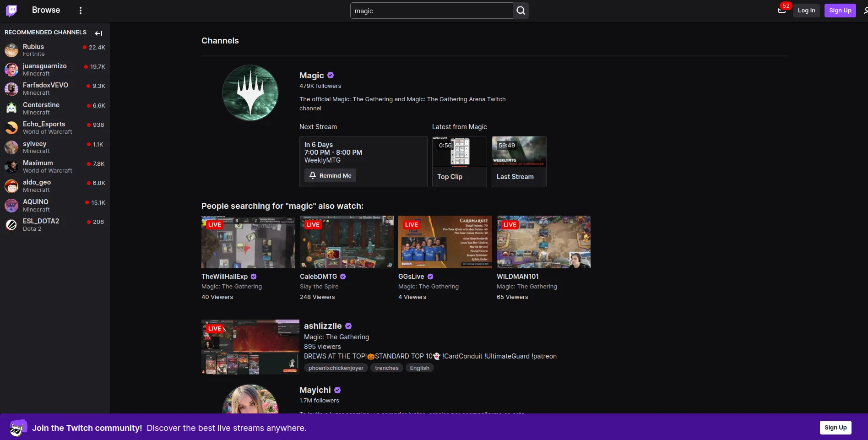Click the CalebDMTG channel title

pos(318,277)
